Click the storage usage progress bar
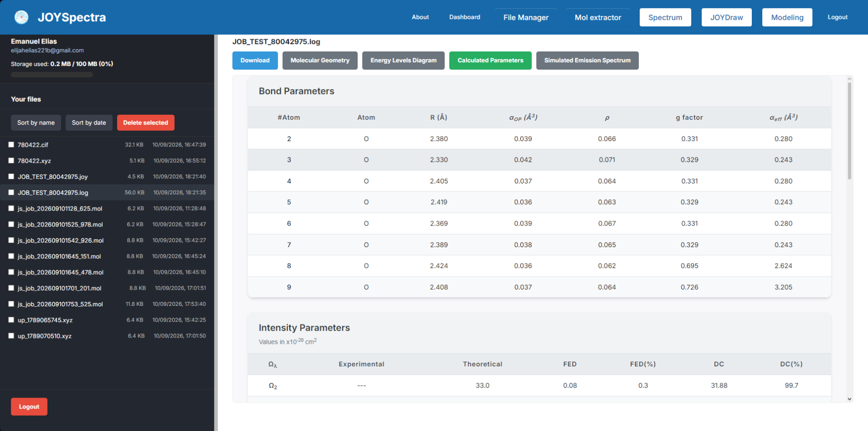This screenshot has height=431, width=868. coord(52,75)
